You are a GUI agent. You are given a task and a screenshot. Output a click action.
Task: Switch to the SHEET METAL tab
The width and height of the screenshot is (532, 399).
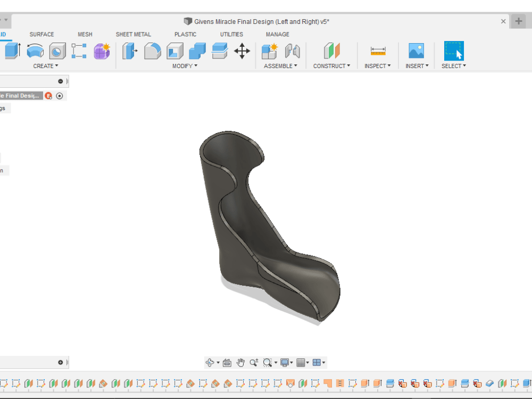tap(134, 34)
